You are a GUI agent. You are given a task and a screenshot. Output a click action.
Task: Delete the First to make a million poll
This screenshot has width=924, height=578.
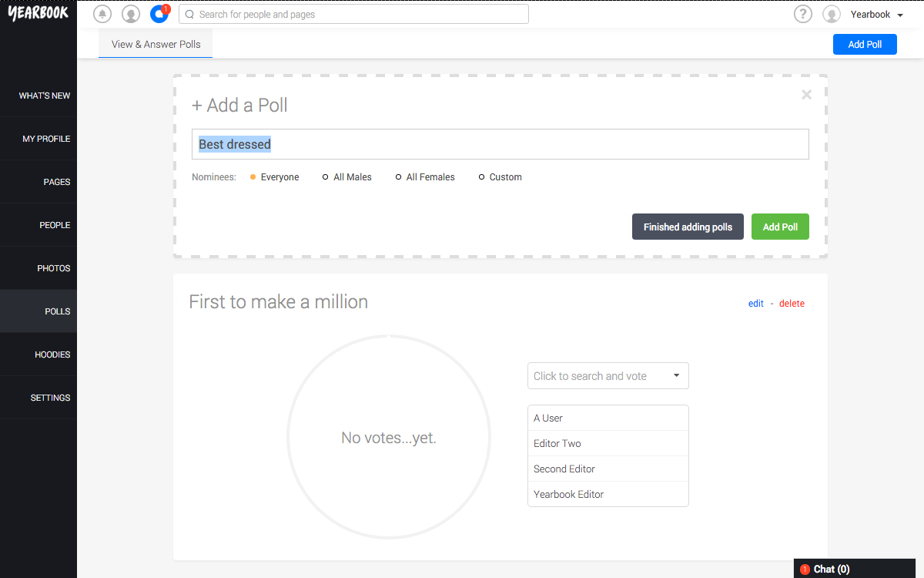point(792,304)
